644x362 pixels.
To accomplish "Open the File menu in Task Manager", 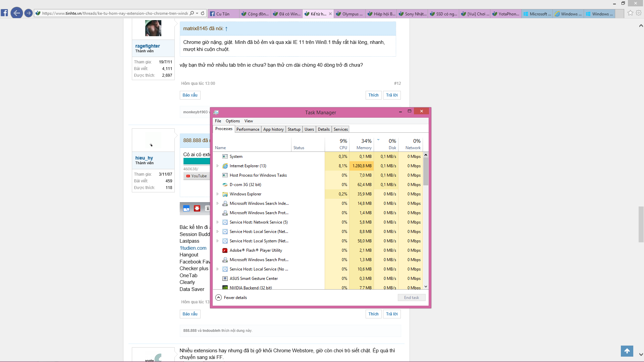I will click(218, 121).
